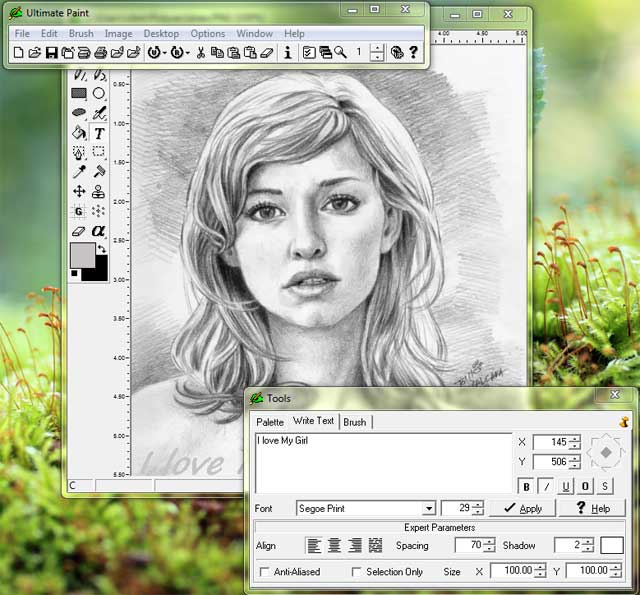Click the Print icon in the toolbar

(x=100, y=53)
